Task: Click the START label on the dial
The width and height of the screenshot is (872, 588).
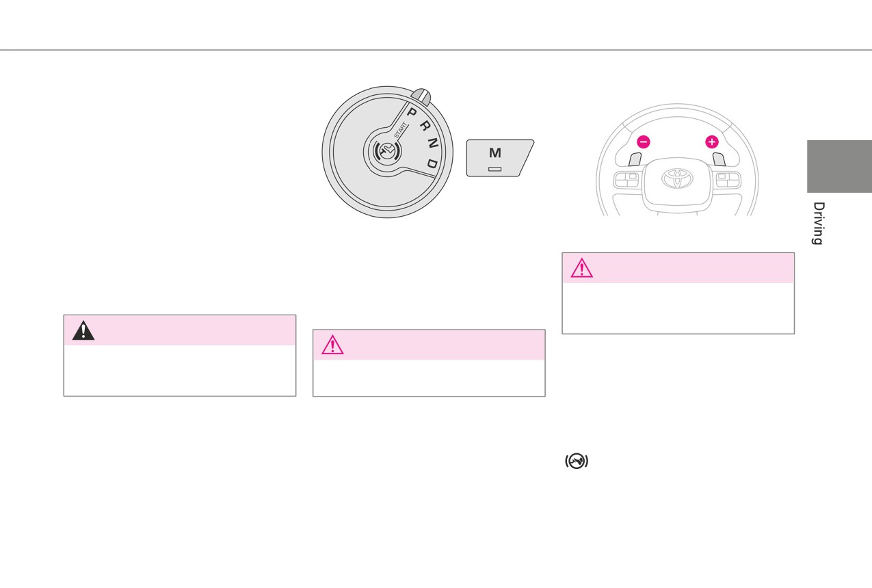Action: pyautogui.click(x=401, y=130)
